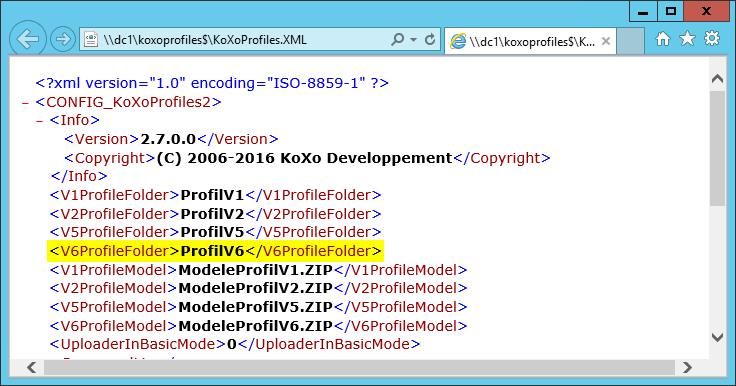This screenshot has height=386, width=736.
Task: Minimize the browser window
Action: click(x=643, y=12)
